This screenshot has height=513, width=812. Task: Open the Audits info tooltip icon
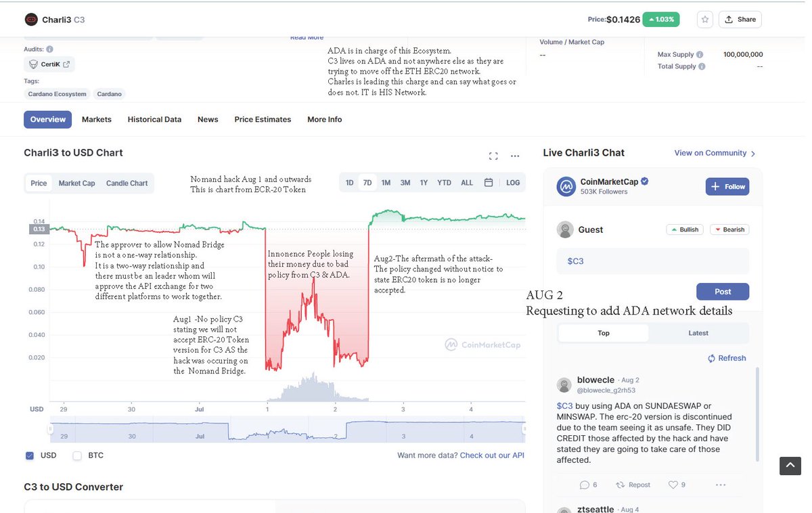pos(50,49)
